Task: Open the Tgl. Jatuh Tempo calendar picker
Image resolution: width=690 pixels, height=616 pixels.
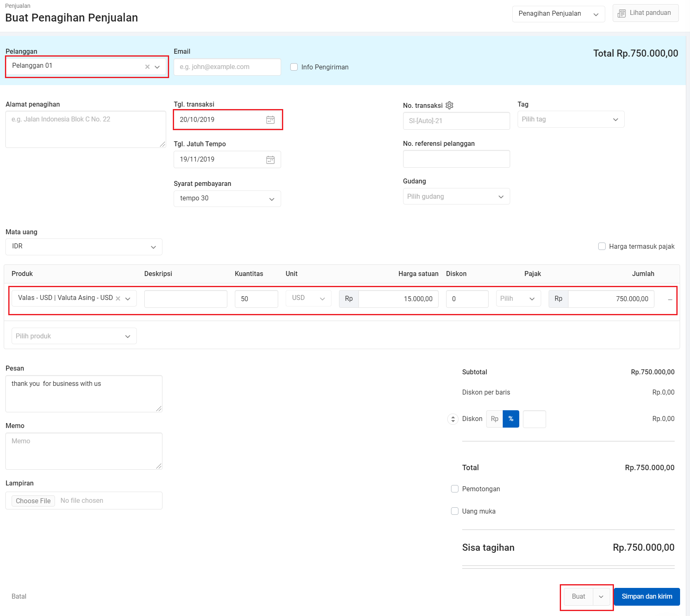Action: tap(270, 160)
